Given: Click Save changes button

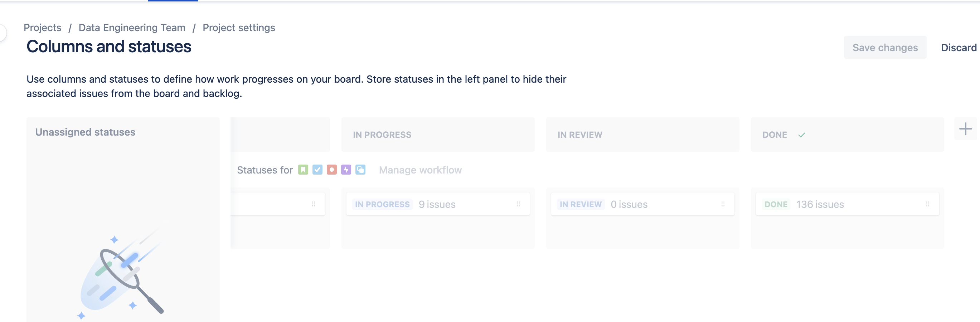Looking at the screenshot, I should click(885, 48).
